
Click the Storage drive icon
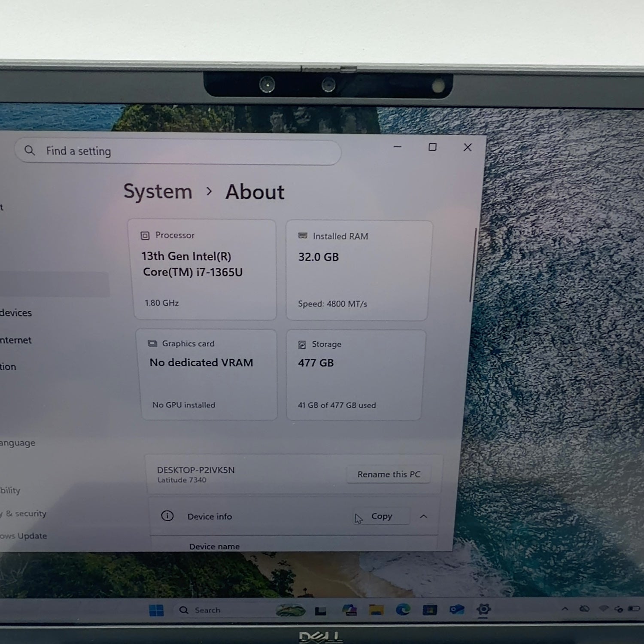(x=302, y=344)
